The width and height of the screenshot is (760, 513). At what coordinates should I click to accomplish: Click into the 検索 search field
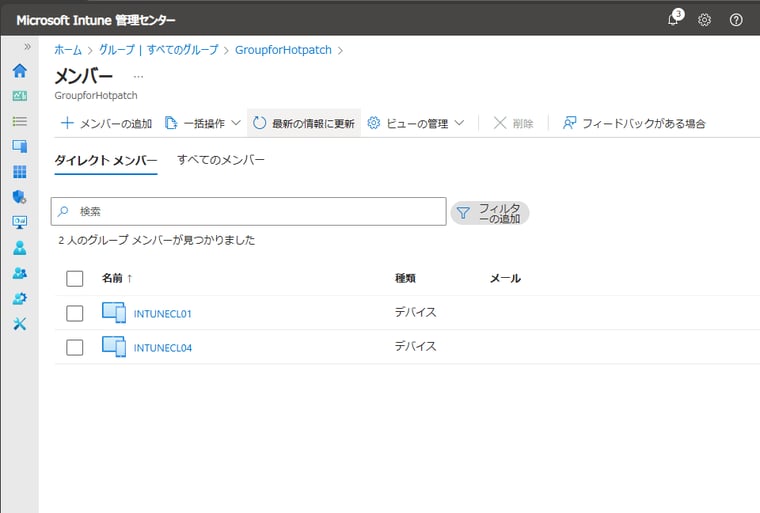(248, 211)
